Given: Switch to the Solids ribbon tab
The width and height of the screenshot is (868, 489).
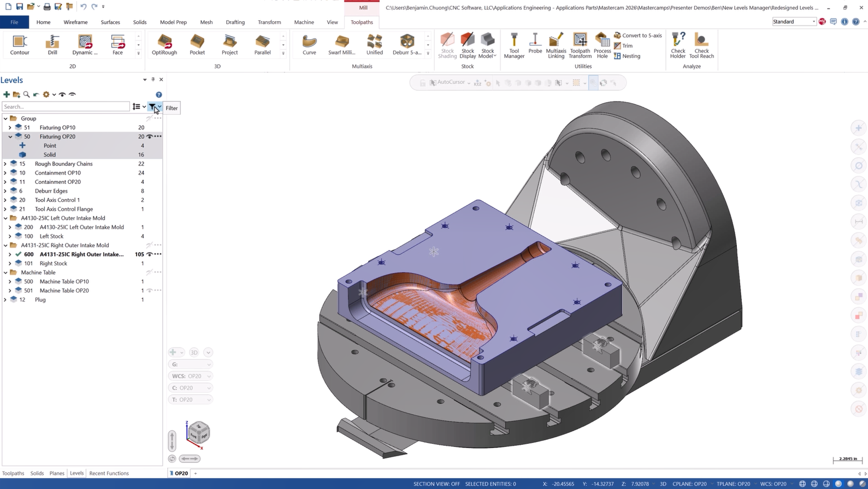Looking at the screenshot, I should click(140, 22).
